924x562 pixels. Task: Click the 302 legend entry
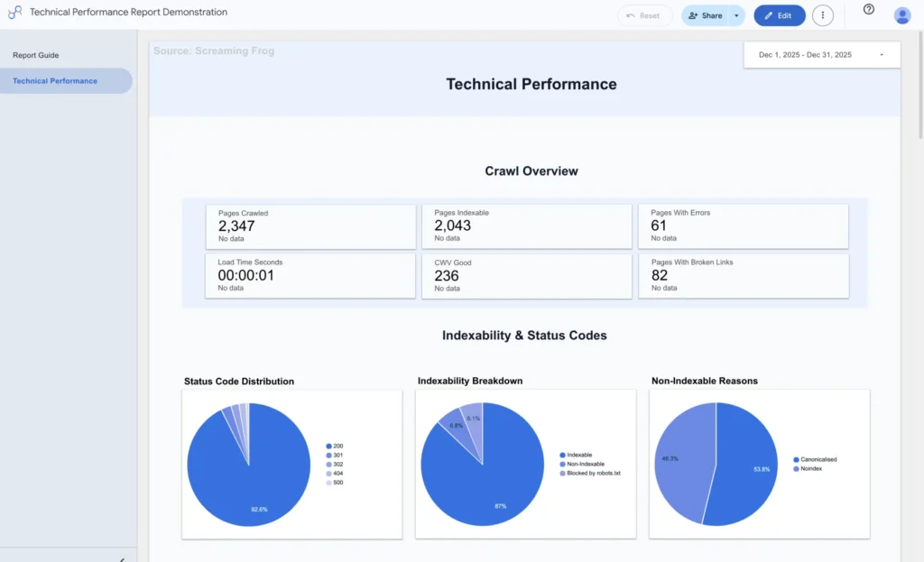pyautogui.click(x=335, y=465)
